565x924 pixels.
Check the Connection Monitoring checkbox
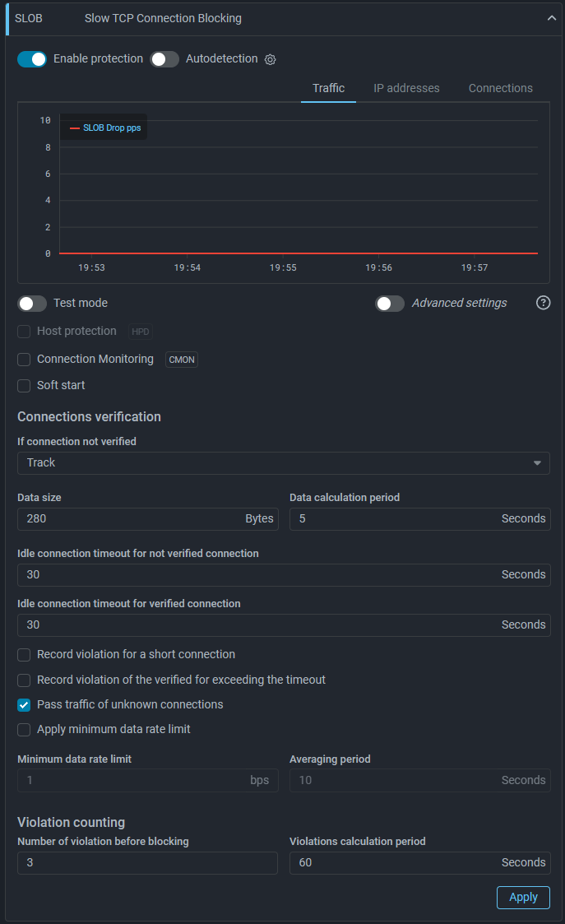(24, 360)
